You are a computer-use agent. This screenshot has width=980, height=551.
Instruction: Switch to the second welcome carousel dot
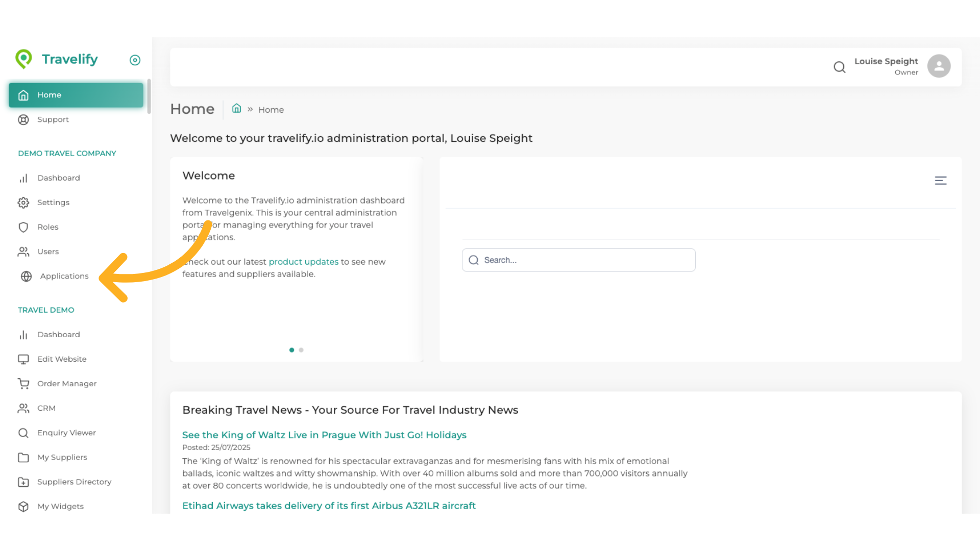click(301, 350)
